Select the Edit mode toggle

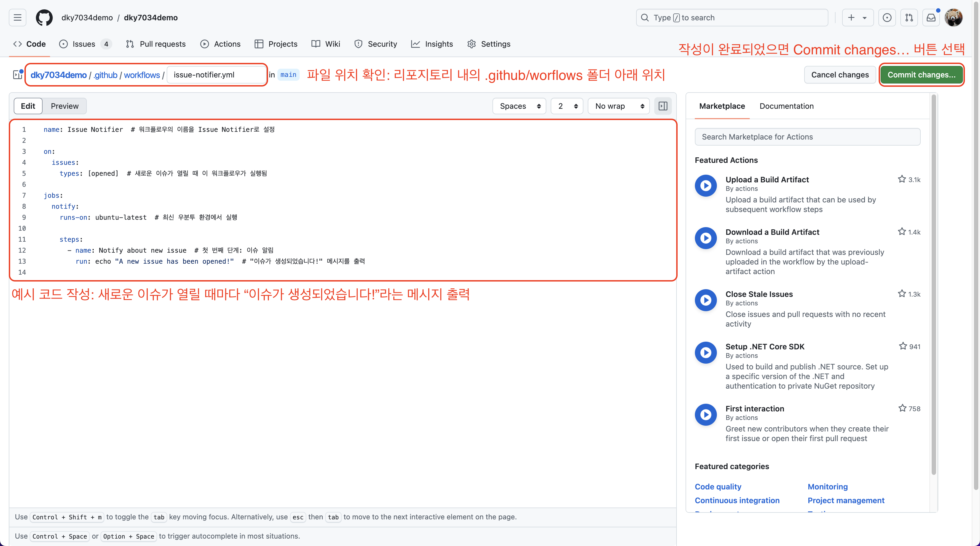tap(28, 106)
